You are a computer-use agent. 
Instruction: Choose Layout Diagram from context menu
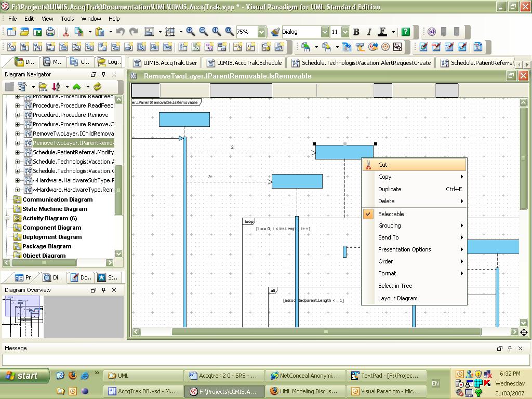[414, 298]
